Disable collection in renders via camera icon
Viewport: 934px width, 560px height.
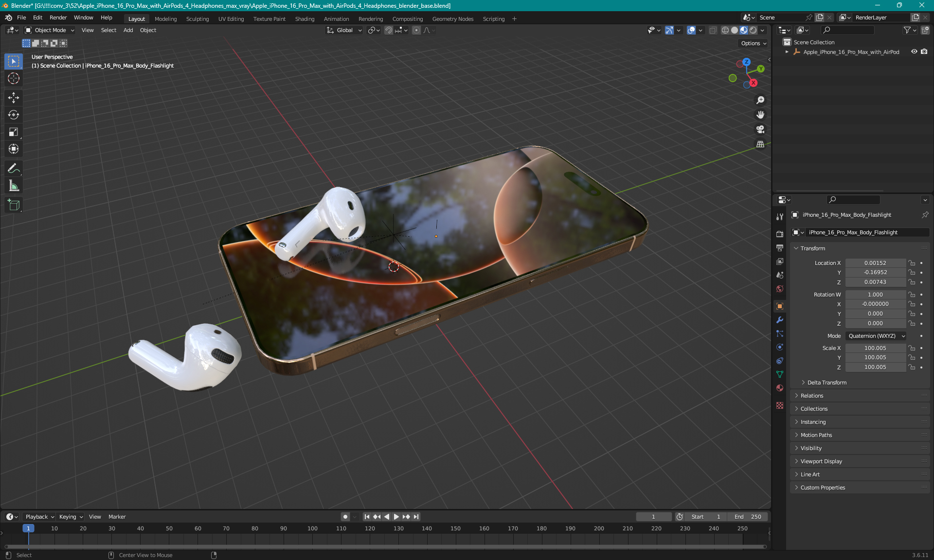pyautogui.click(x=924, y=52)
